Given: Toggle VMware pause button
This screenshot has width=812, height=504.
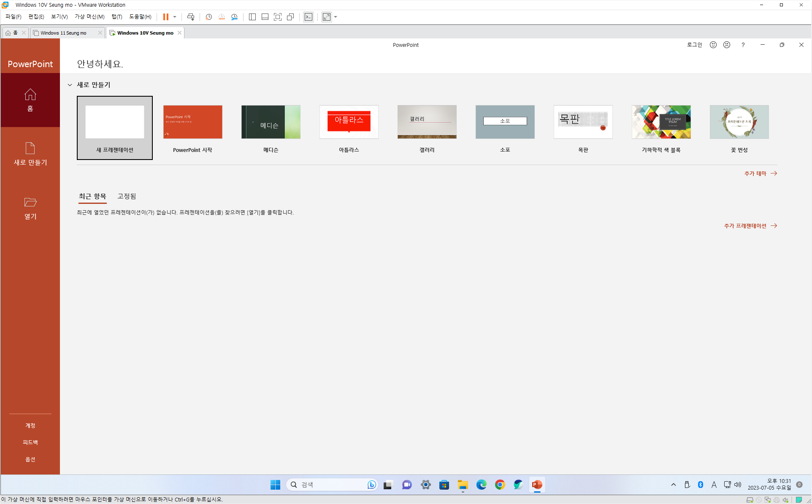Looking at the screenshot, I should (166, 17).
